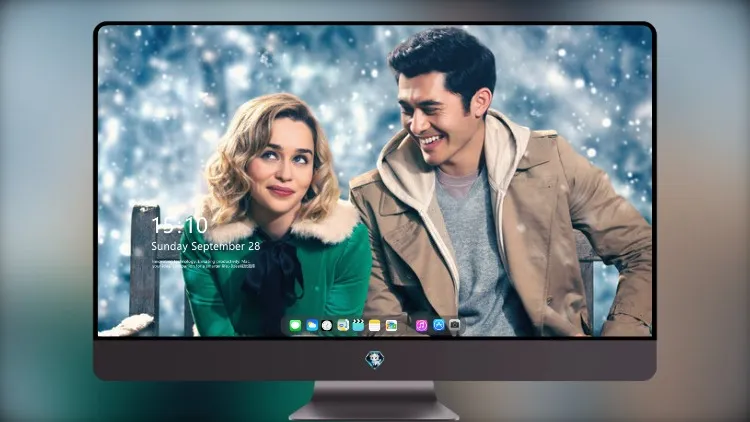Open the Maps icon in the dock
Screen dimensions: 750x422
point(343,326)
